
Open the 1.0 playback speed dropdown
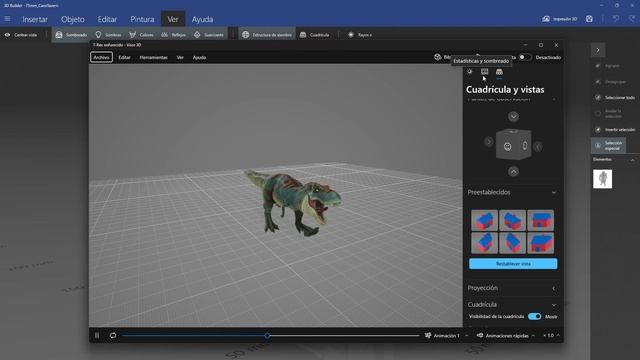click(551, 336)
